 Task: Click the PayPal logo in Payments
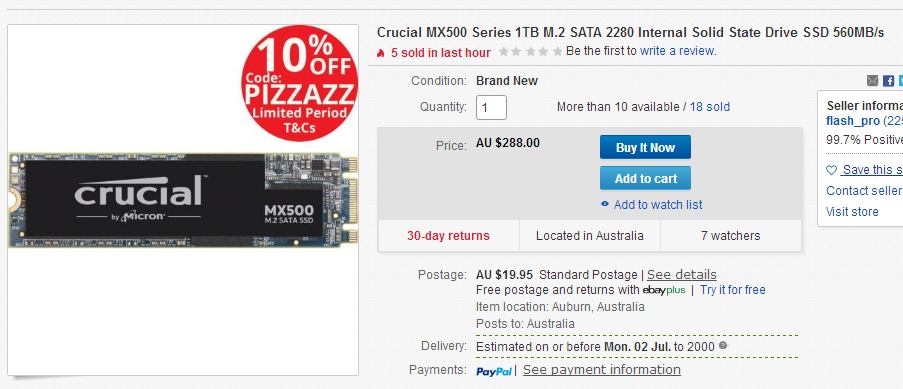click(494, 371)
